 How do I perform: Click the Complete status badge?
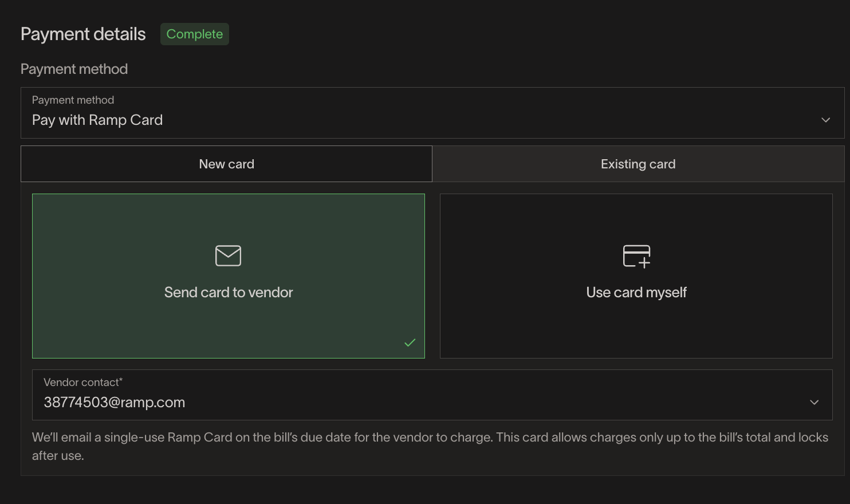pos(194,34)
